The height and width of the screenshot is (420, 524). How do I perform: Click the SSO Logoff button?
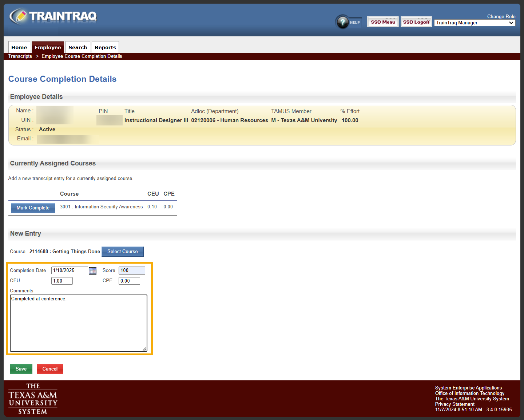pos(416,21)
